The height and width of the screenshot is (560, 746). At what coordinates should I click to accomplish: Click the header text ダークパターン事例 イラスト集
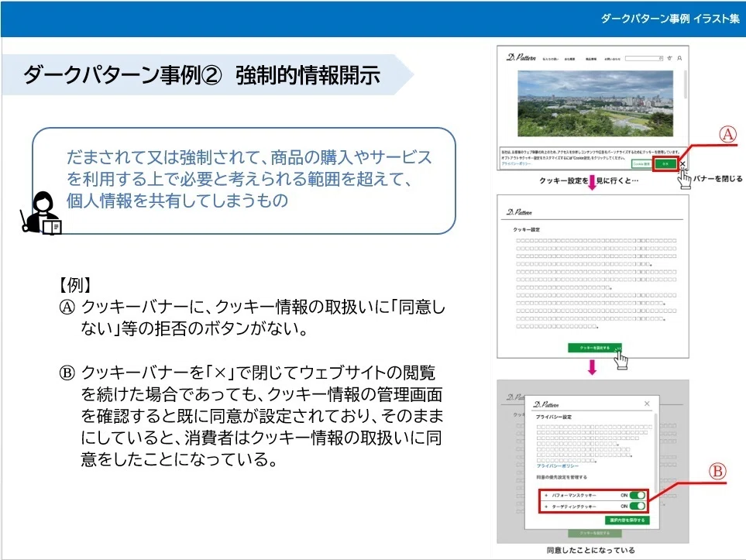670,19
